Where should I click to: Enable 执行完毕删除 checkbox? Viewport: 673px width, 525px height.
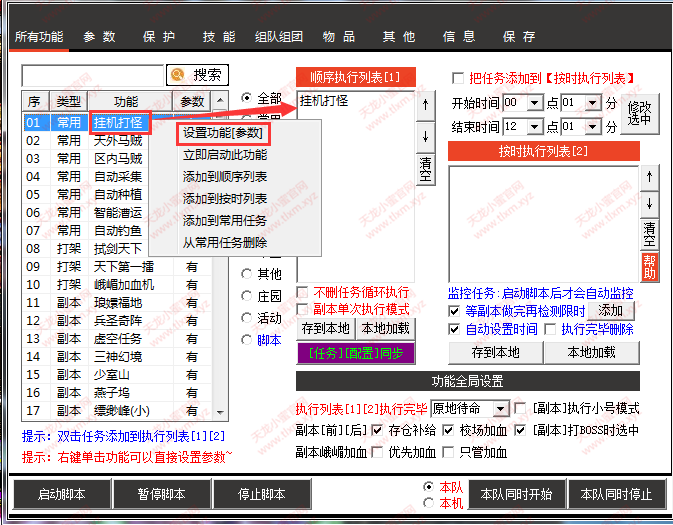(550, 329)
